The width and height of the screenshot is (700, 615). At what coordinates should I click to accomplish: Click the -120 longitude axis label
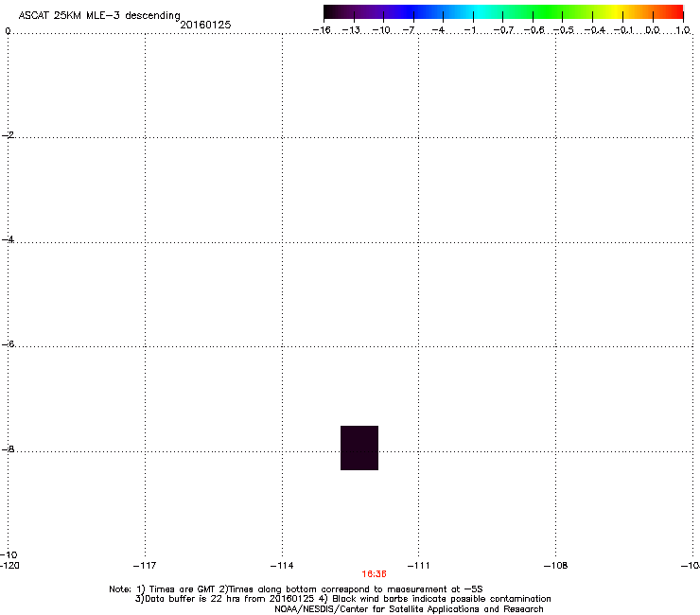click(x=9, y=566)
